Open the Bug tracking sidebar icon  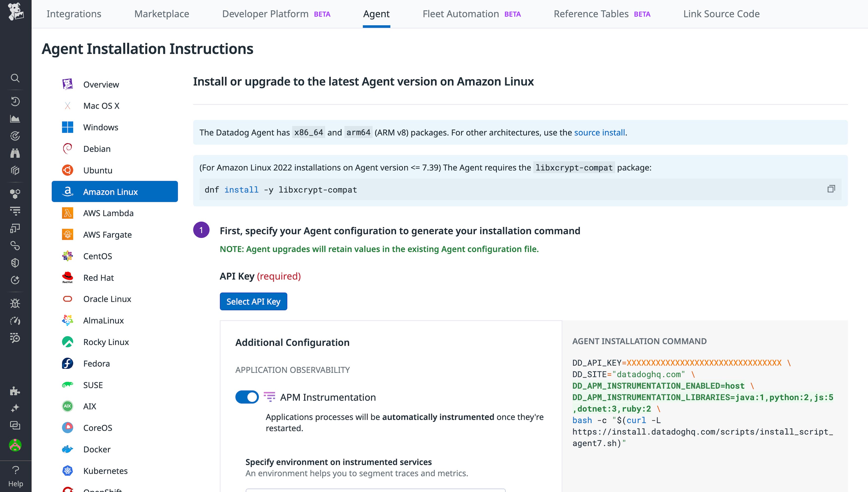tap(15, 303)
